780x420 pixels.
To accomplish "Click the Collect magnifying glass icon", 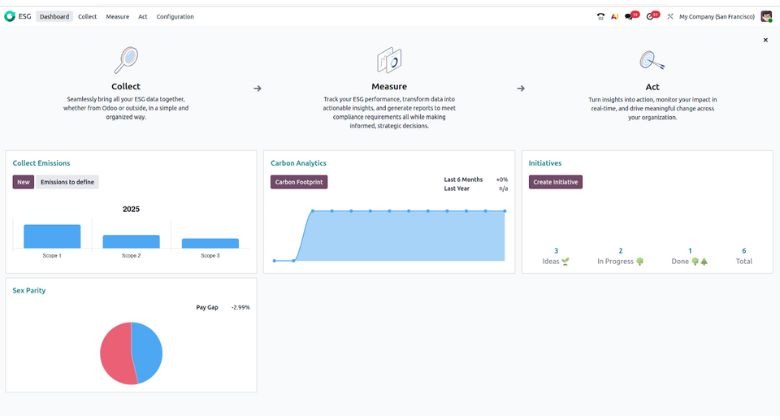I will [126, 61].
